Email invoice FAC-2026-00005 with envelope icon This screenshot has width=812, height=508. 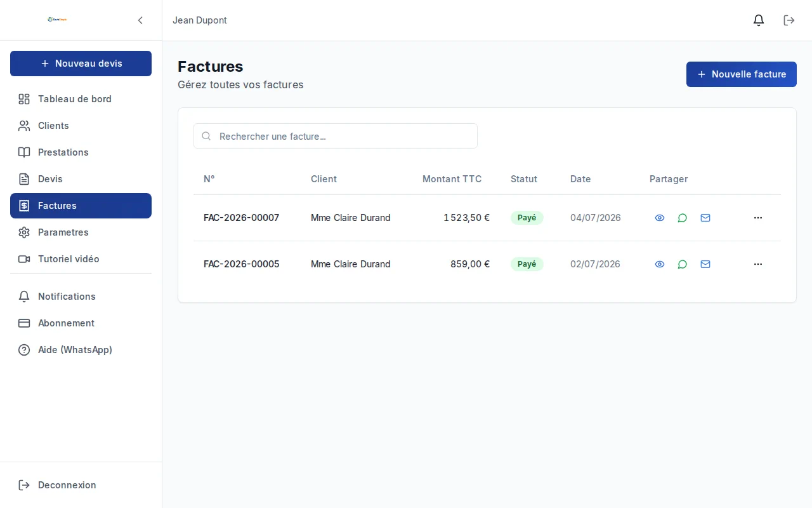tap(705, 264)
